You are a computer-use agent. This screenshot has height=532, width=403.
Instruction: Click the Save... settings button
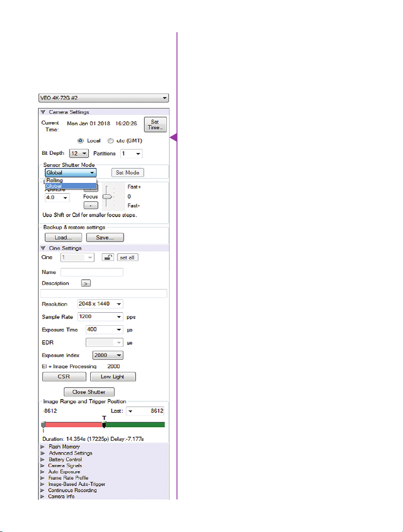click(x=105, y=238)
